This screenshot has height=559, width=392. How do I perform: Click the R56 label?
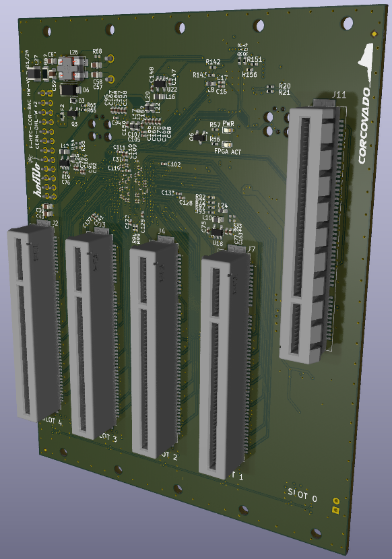215,139
